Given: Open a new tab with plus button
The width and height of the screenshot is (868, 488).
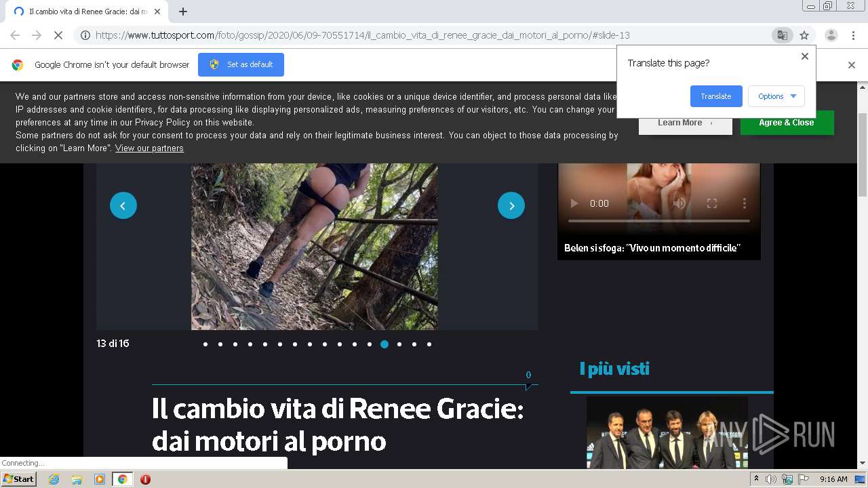Looking at the screenshot, I should (183, 12).
